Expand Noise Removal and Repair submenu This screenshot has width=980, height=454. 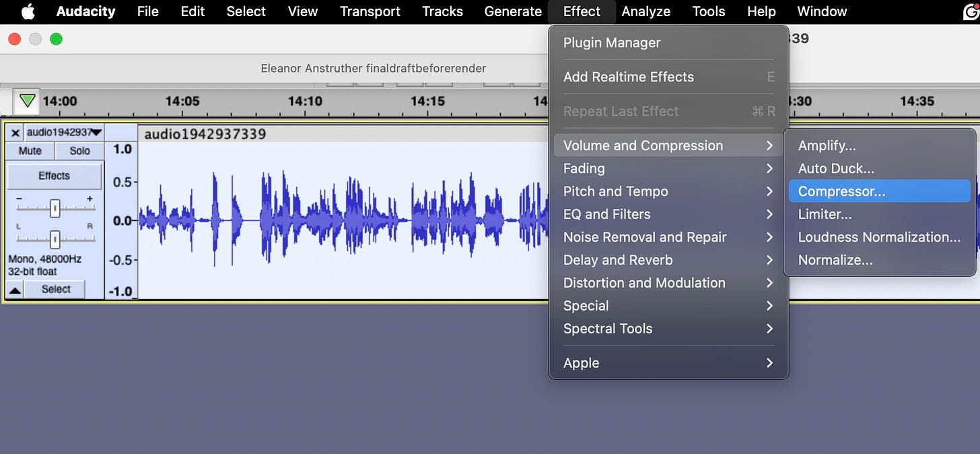(x=668, y=237)
